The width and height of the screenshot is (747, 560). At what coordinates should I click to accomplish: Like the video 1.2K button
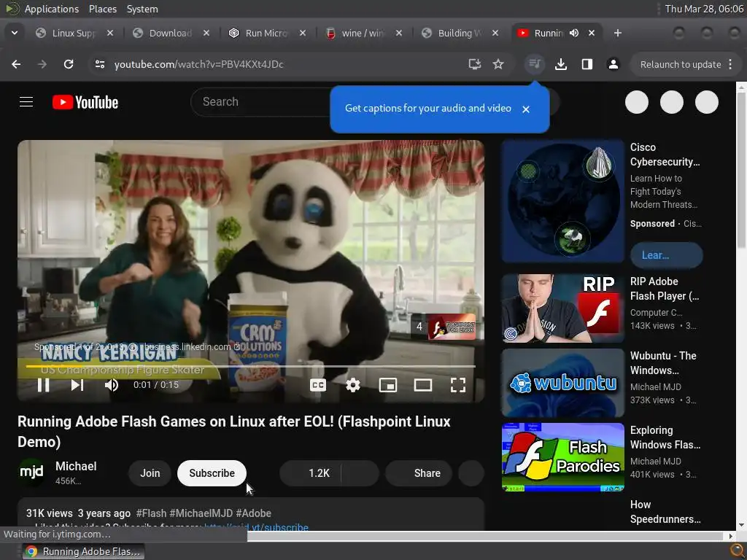pos(311,472)
